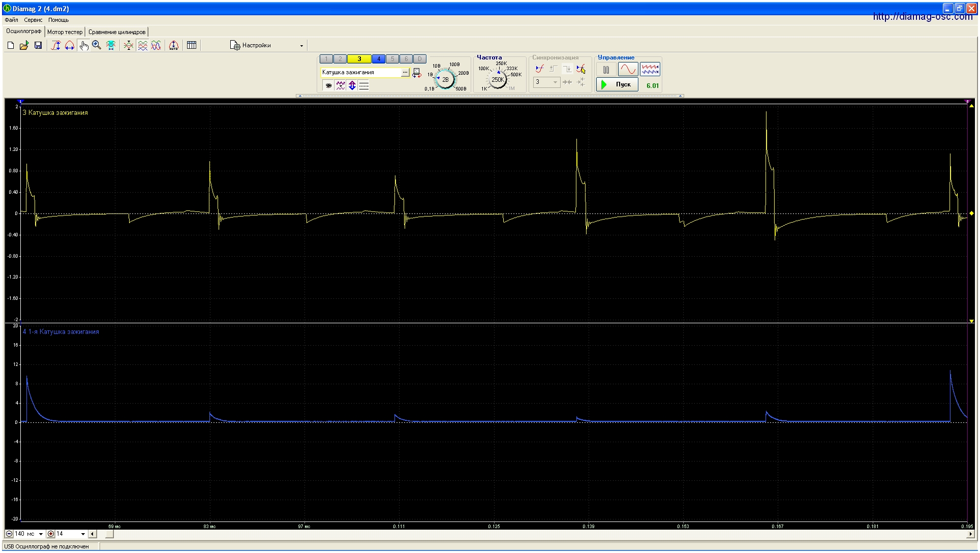Screen dimensions: 980x553
Task: Open the Сервис menu
Action: 33,20
